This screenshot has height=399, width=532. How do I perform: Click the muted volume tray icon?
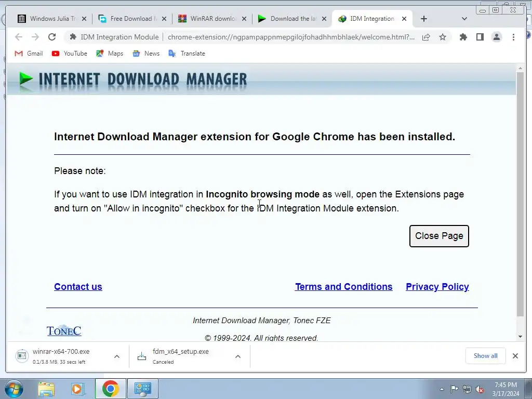[x=480, y=389]
